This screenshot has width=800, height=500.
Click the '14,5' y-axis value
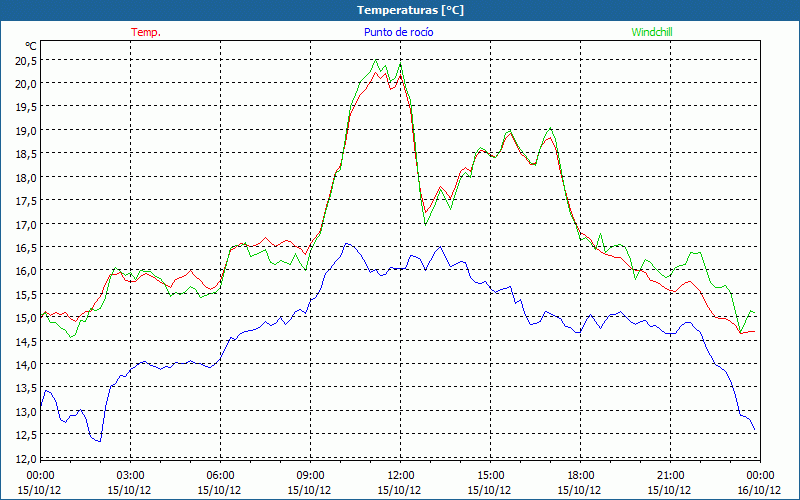(26, 341)
